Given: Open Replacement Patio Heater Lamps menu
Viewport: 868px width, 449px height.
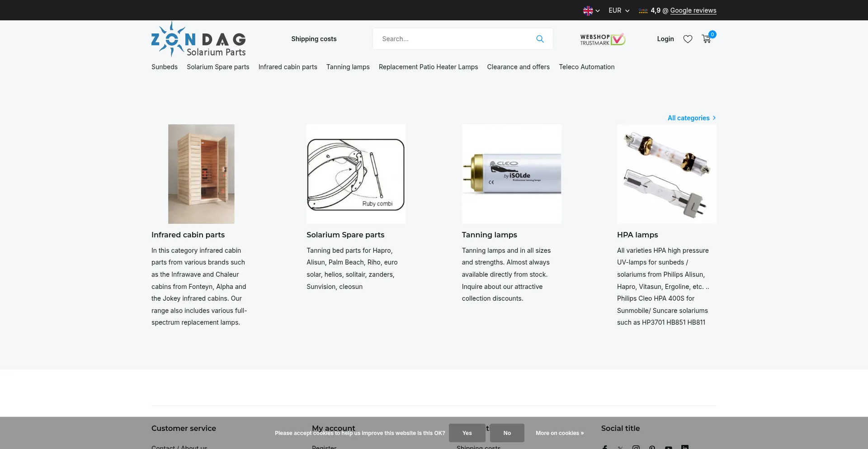Looking at the screenshot, I should pos(428,67).
